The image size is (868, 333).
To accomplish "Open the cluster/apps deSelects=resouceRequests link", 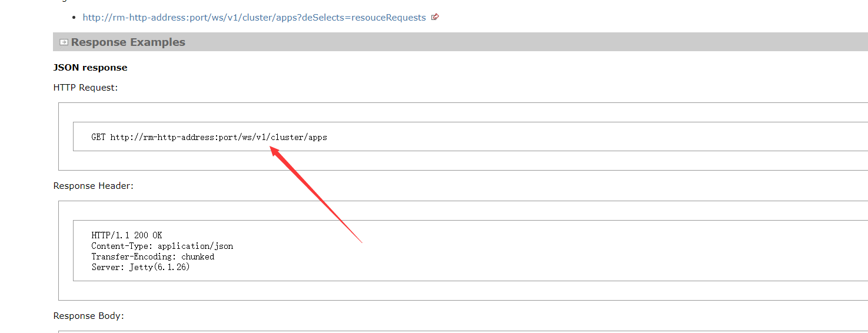I will tap(254, 18).
